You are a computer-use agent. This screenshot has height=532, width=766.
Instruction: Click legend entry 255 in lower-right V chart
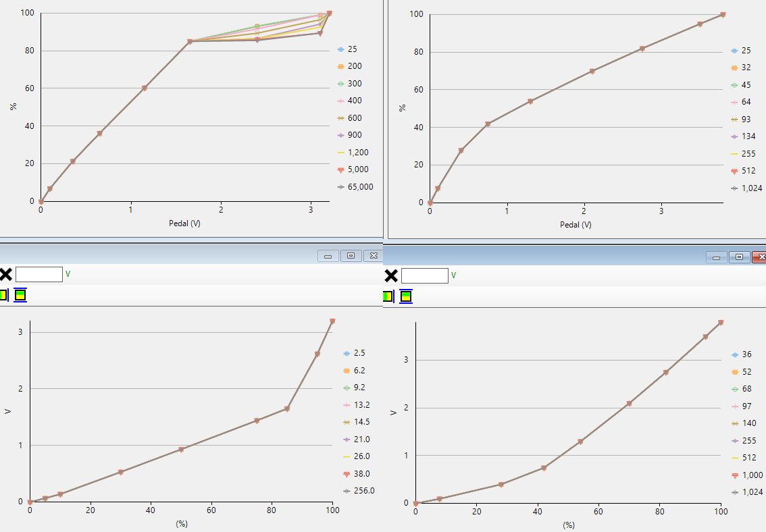[x=744, y=441]
